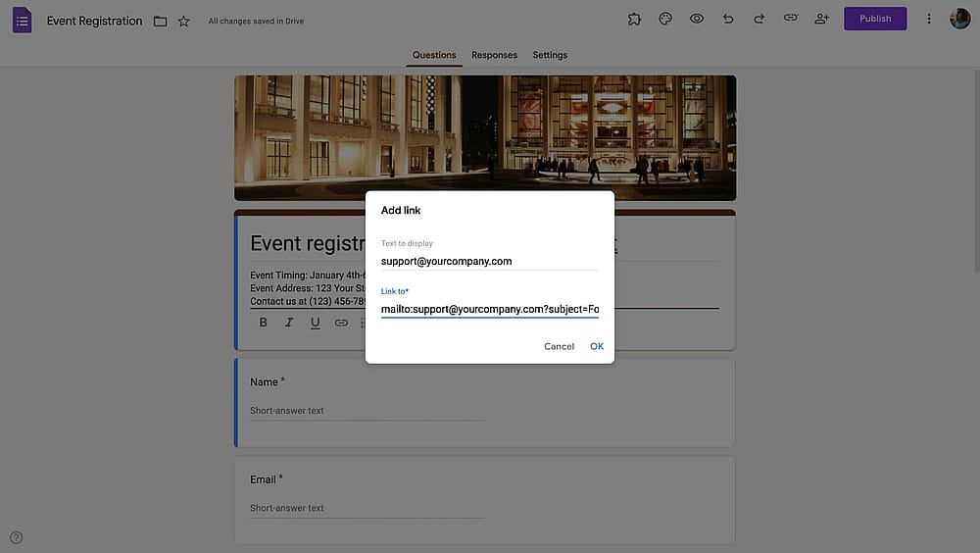Screen dimensions: 980x553
Task: Open the add-ons puzzle icon
Action: tap(634, 19)
